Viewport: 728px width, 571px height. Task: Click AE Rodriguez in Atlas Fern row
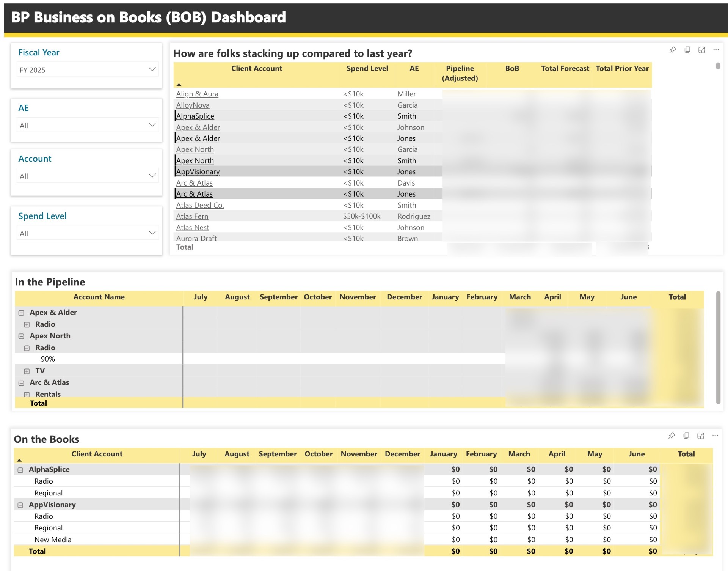point(414,216)
